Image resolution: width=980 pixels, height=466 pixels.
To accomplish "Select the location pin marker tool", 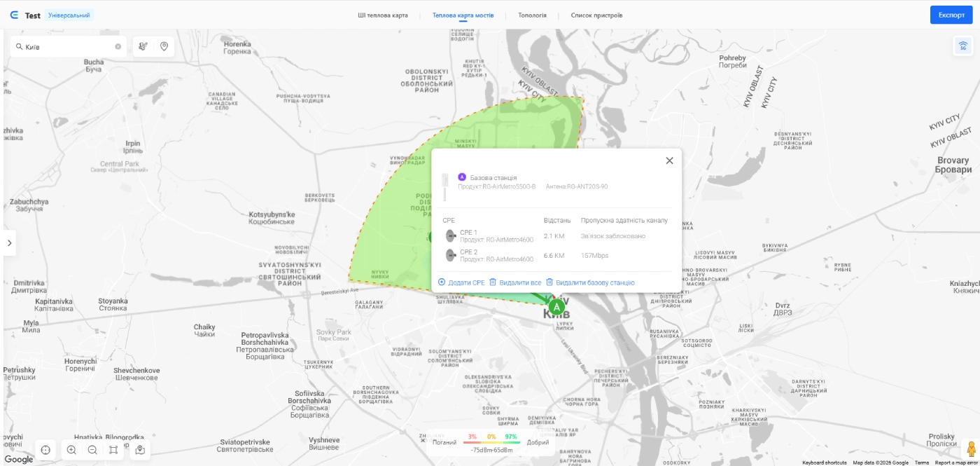I will (x=164, y=47).
